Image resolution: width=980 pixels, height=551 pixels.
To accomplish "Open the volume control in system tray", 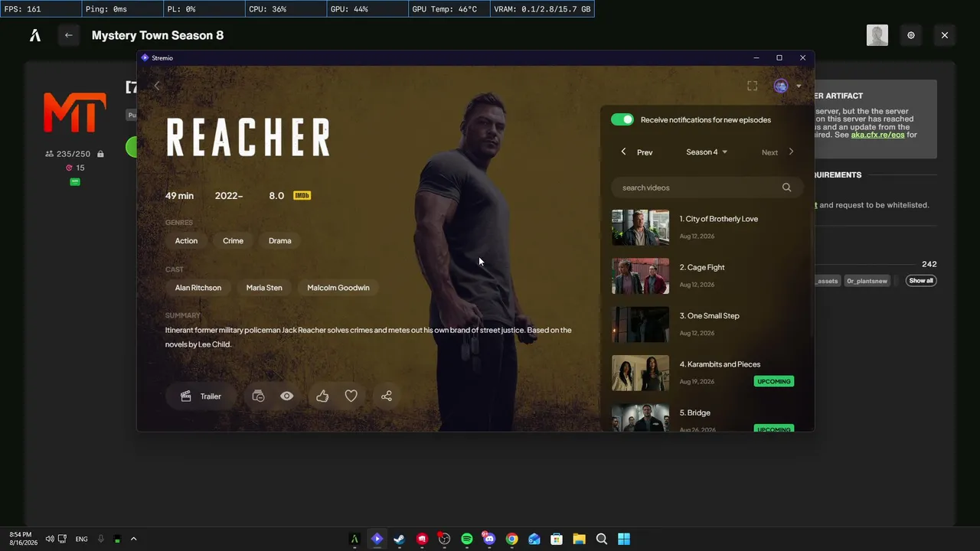I will (50, 539).
